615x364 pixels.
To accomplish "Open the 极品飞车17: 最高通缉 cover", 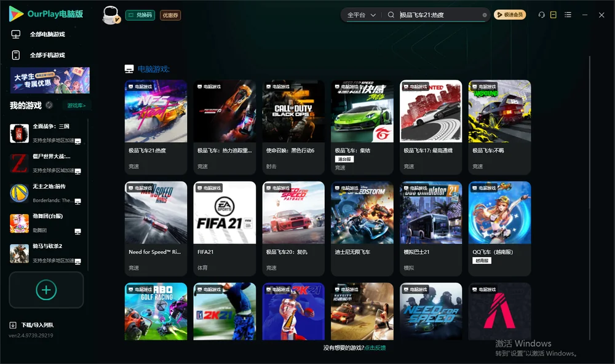I will [x=431, y=111].
